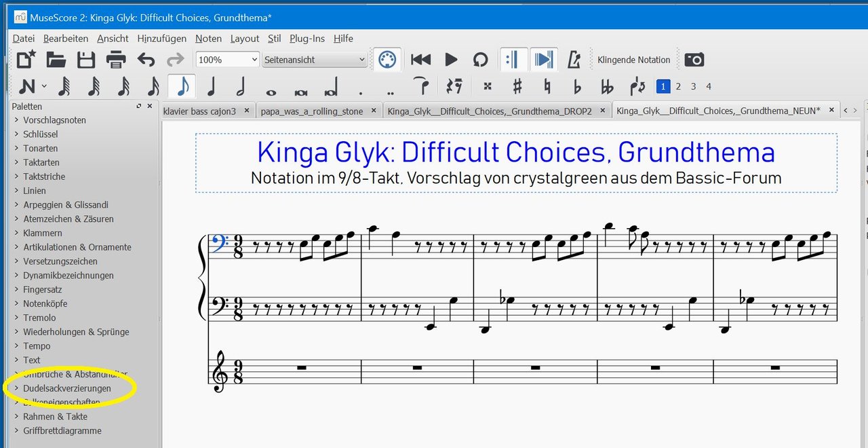The image size is (868, 448).
Task: Toggle loop playback
Action: click(x=481, y=60)
